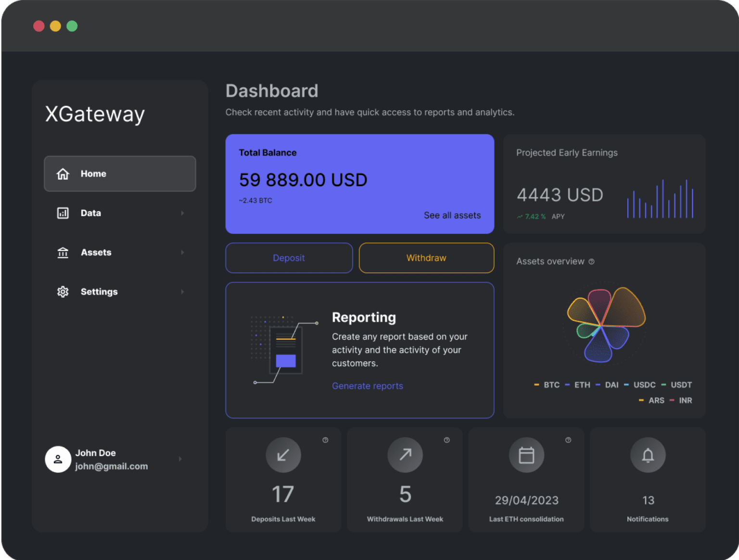Select the Settings menu item label
Viewport: 739px width, 560px height.
pos(99,292)
